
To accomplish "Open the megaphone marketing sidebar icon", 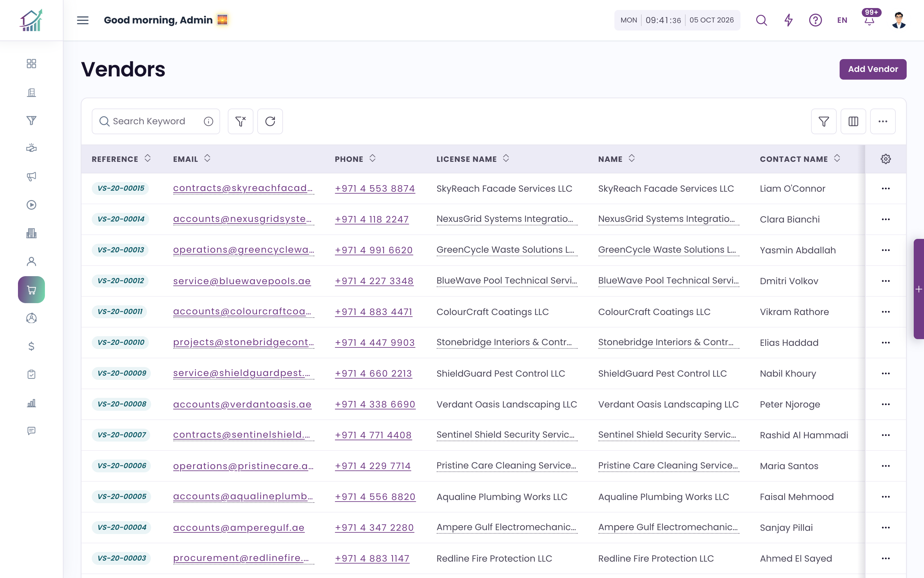I will [31, 176].
